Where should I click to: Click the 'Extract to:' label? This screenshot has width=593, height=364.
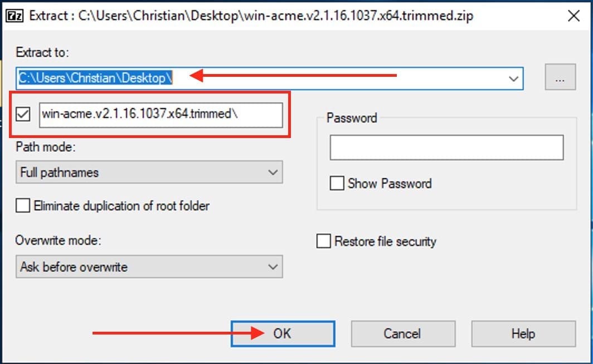coord(42,53)
